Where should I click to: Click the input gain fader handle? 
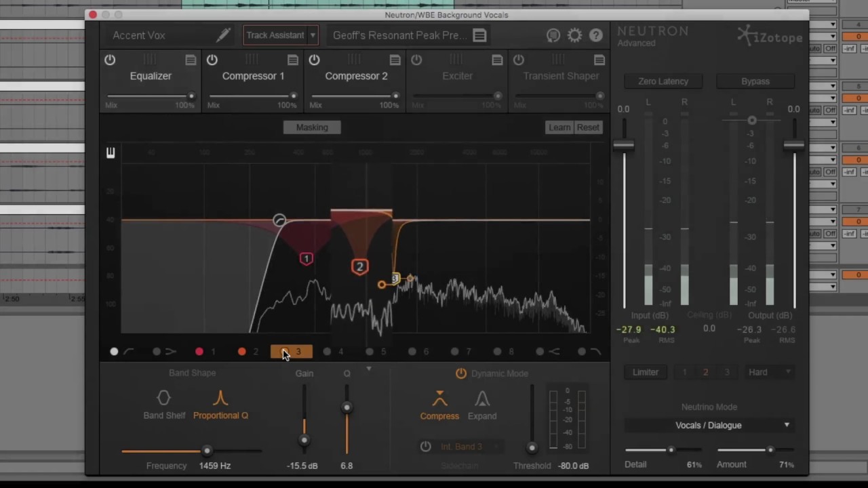click(624, 145)
